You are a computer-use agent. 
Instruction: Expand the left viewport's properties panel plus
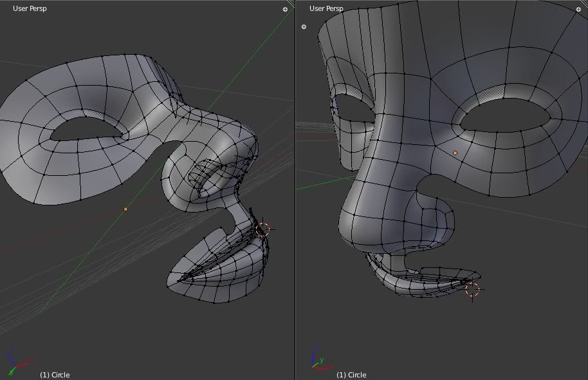[285, 10]
